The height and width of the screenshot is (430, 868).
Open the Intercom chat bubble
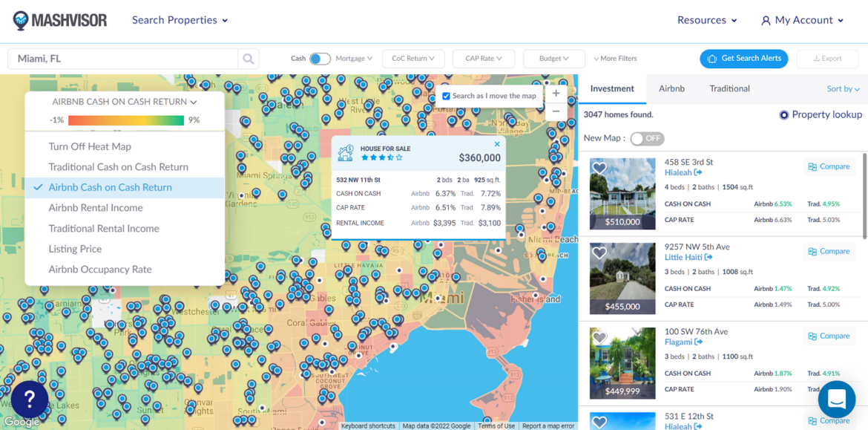(x=837, y=399)
